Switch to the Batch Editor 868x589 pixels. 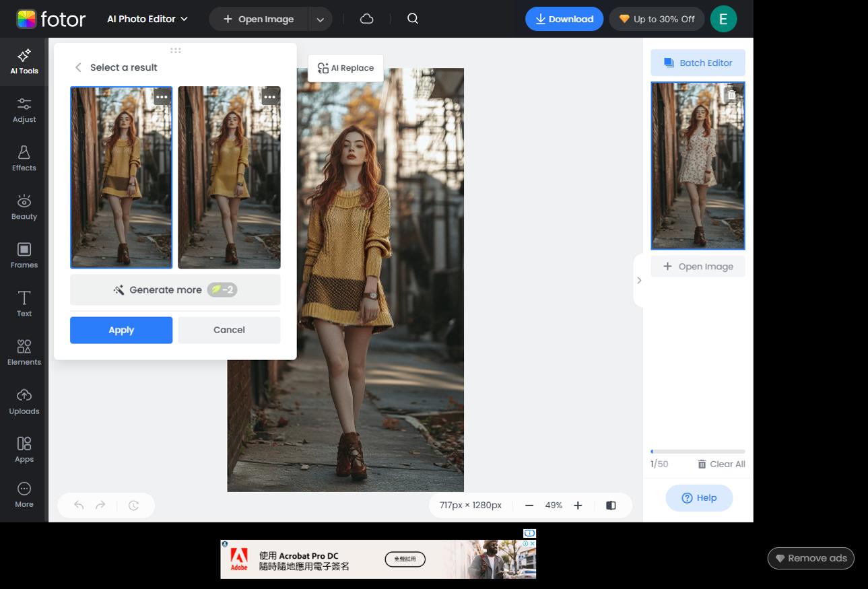[698, 63]
